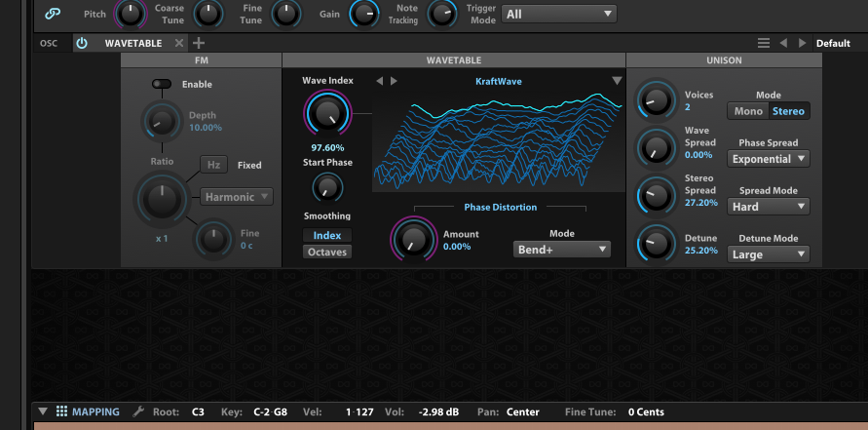Viewport: 868px width, 430px height.
Task: Click the Default preset name
Action: pos(833,43)
